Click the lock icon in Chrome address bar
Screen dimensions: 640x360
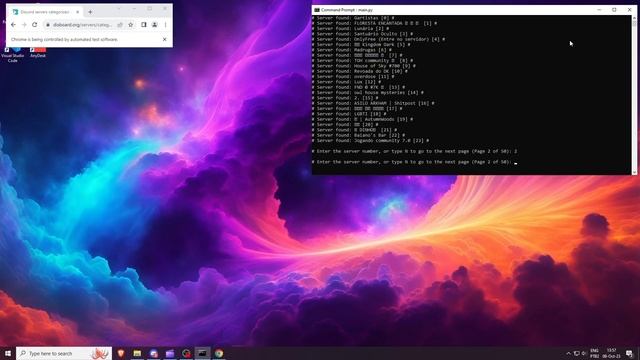(x=48, y=25)
